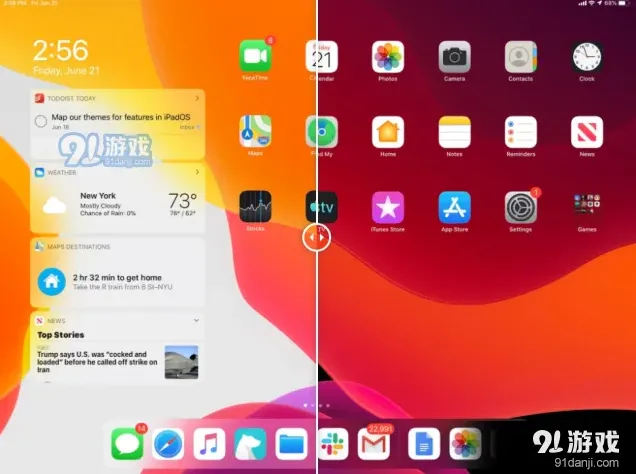Launch the Notes app
Image resolution: width=636 pixels, height=474 pixels.
[454, 132]
